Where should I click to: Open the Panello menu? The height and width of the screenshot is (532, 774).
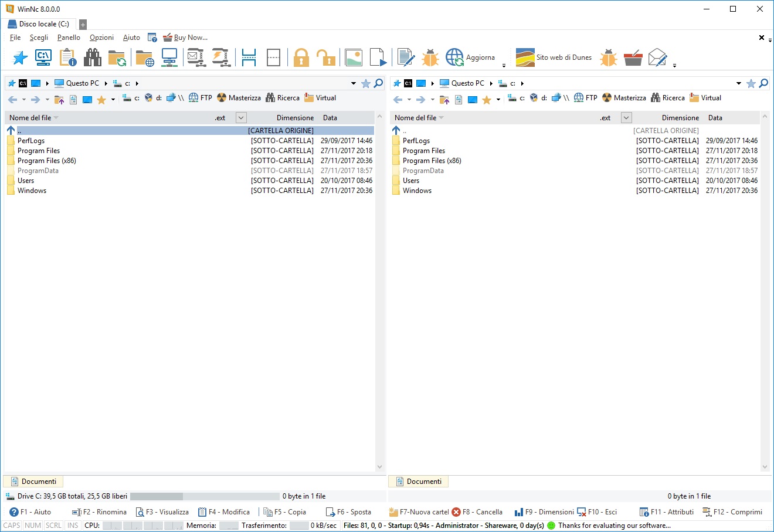tap(69, 38)
